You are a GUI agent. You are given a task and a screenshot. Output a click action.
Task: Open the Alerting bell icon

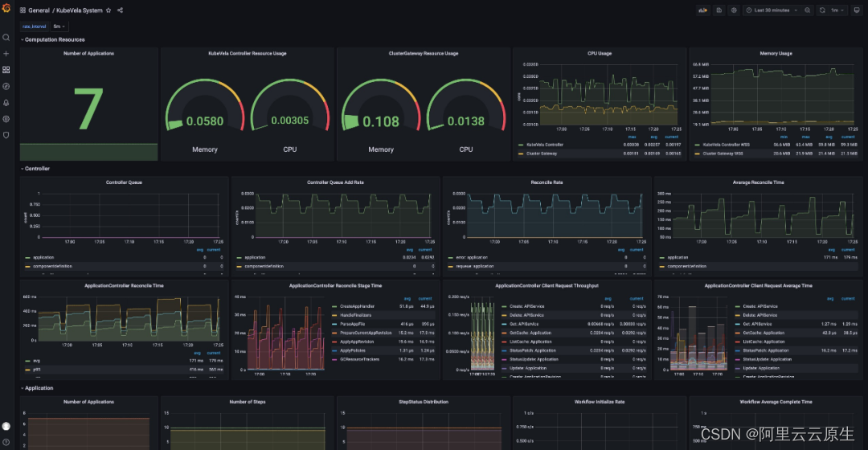click(x=6, y=102)
